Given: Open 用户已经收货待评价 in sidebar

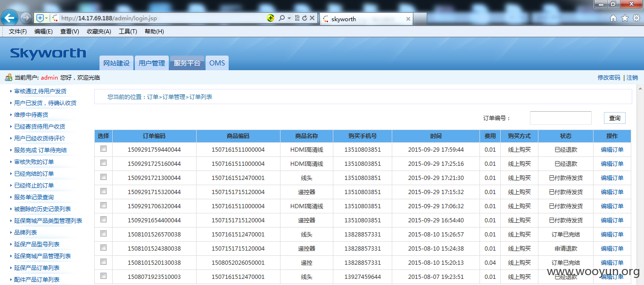Looking at the screenshot, I should [40, 138].
